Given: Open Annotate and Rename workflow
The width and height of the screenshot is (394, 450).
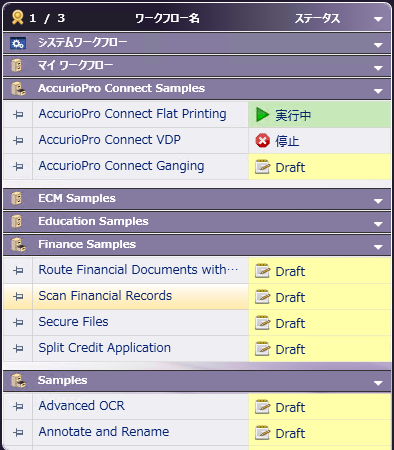Looking at the screenshot, I should coord(104,432).
